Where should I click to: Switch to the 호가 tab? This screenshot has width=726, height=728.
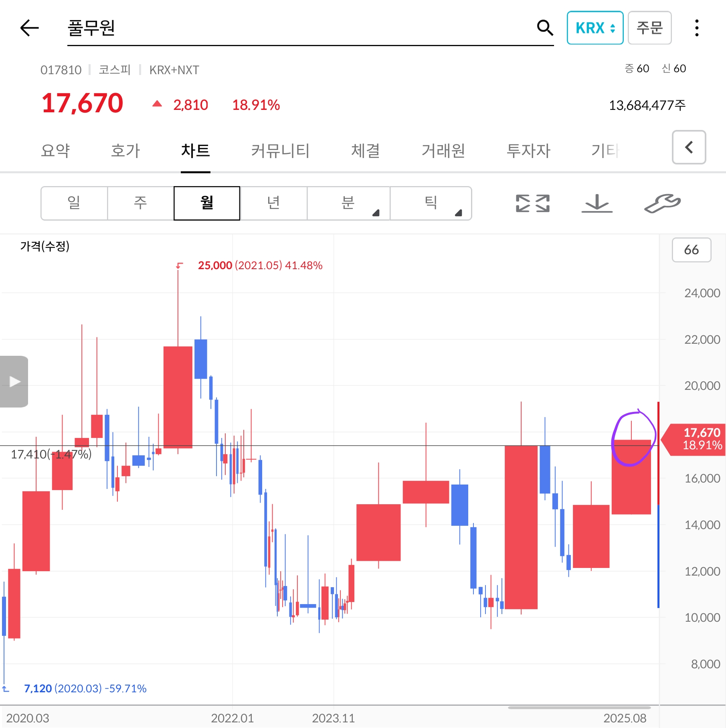click(125, 151)
